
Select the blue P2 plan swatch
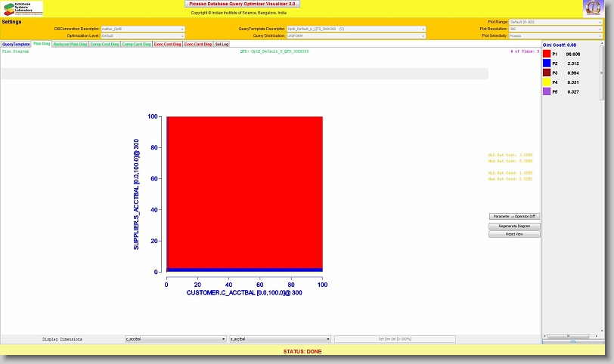pyautogui.click(x=547, y=63)
